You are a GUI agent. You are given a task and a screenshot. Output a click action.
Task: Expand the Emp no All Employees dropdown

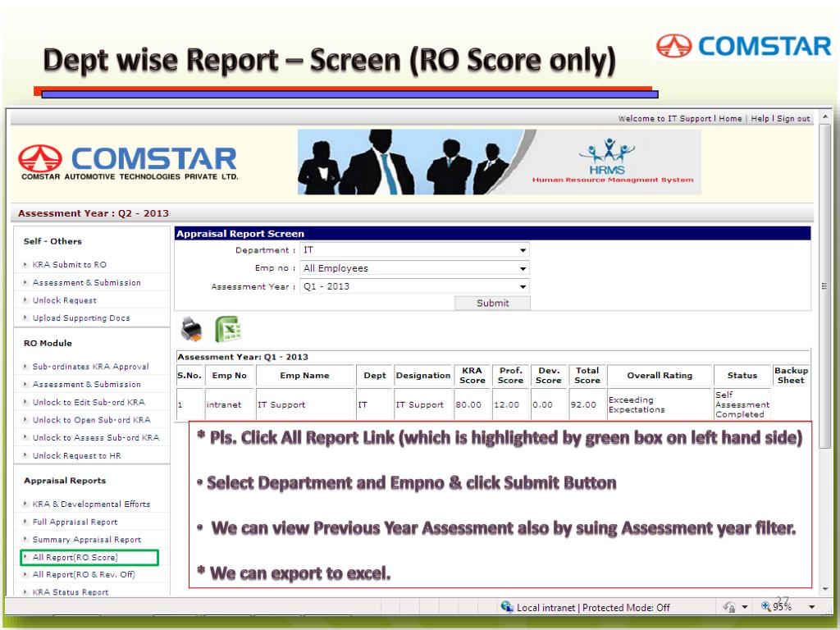pos(415,268)
